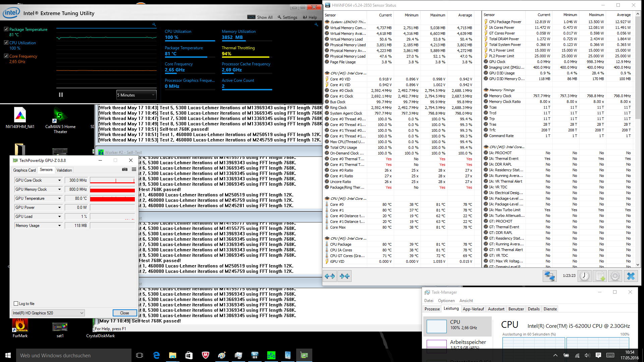Image resolution: width=644 pixels, height=362 pixels.
Task: Open Task Manager Prozesse tab
Action: [432, 309]
